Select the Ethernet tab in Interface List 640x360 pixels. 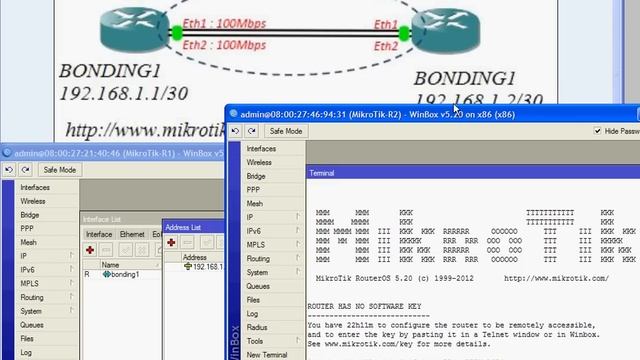coord(132,234)
